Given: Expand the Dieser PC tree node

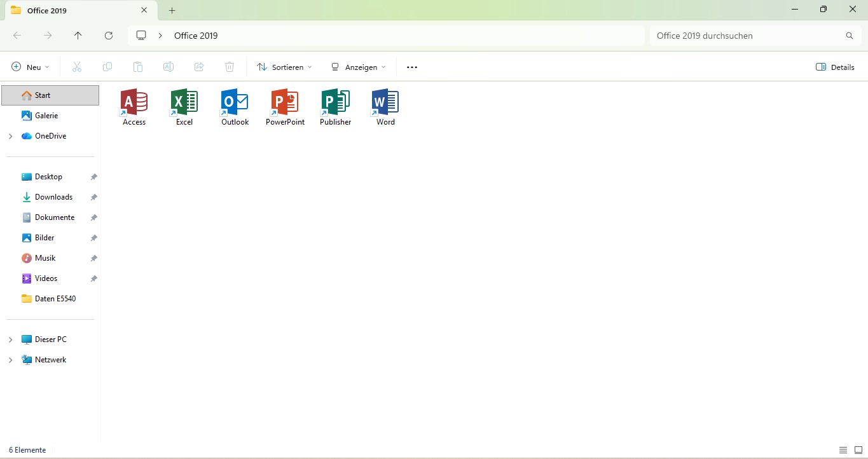Looking at the screenshot, I should [10, 339].
